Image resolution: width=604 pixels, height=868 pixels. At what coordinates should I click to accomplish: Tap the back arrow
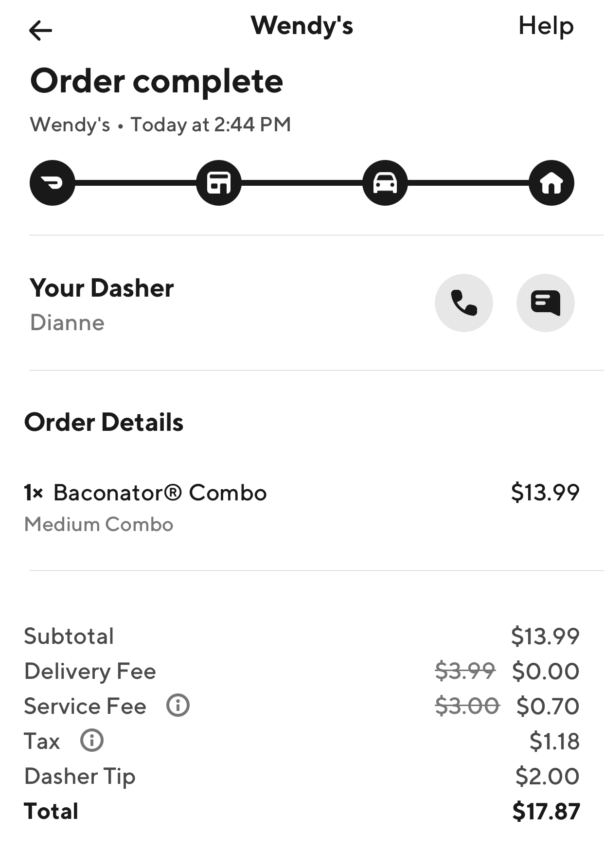pyautogui.click(x=40, y=31)
